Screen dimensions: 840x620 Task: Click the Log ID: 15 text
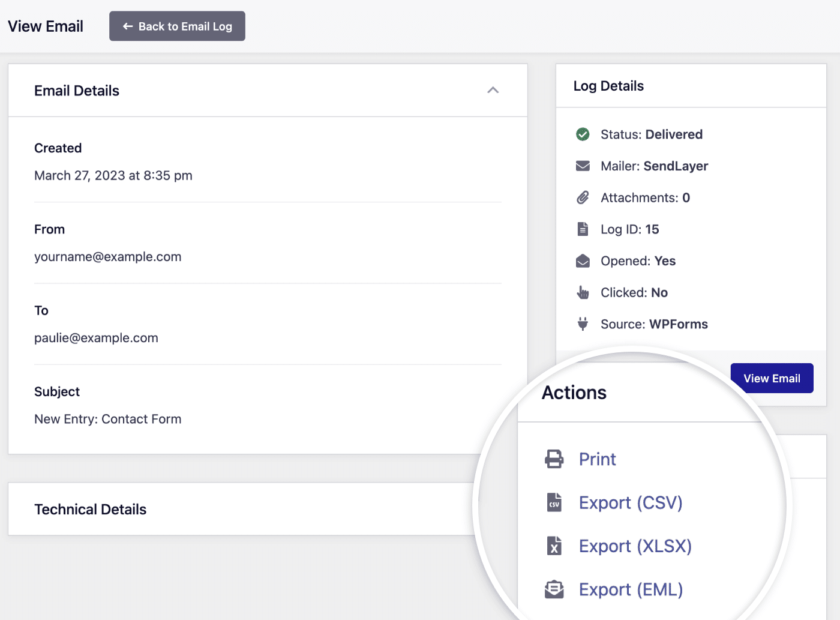(630, 229)
